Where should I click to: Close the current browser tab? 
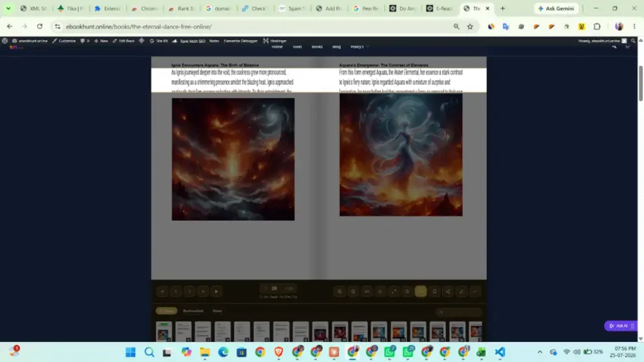click(487, 8)
